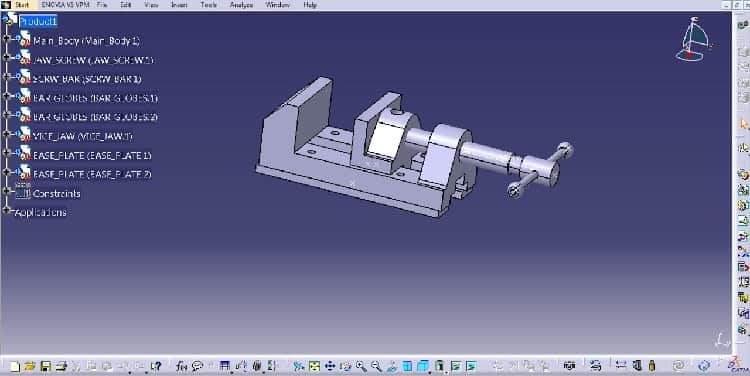
Task: Expand the BASE_PLATE.2 tree node
Action: pos(6,172)
